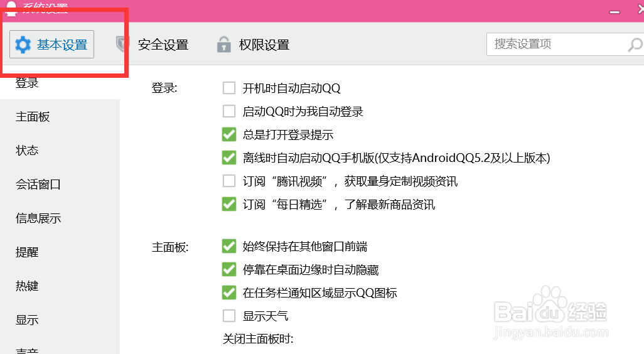
Task: Click the gear icon in 基本设置 tab
Action: 23,45
